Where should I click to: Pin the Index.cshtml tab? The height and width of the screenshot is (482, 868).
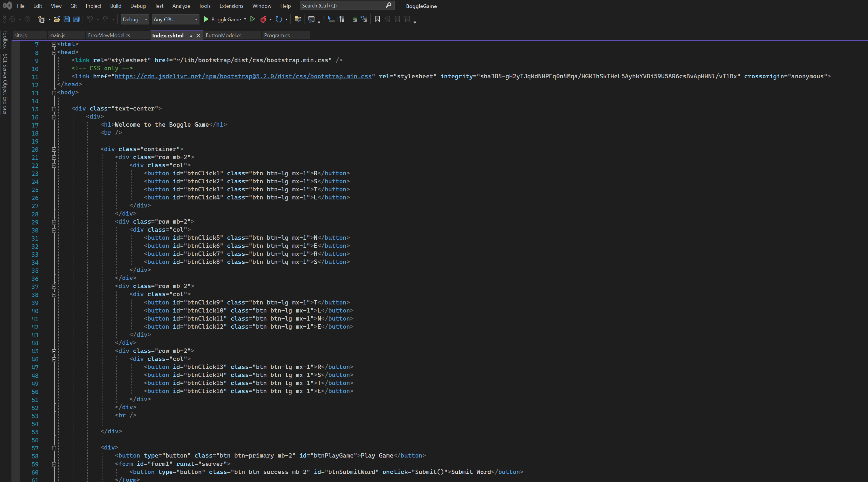(191, 36)
